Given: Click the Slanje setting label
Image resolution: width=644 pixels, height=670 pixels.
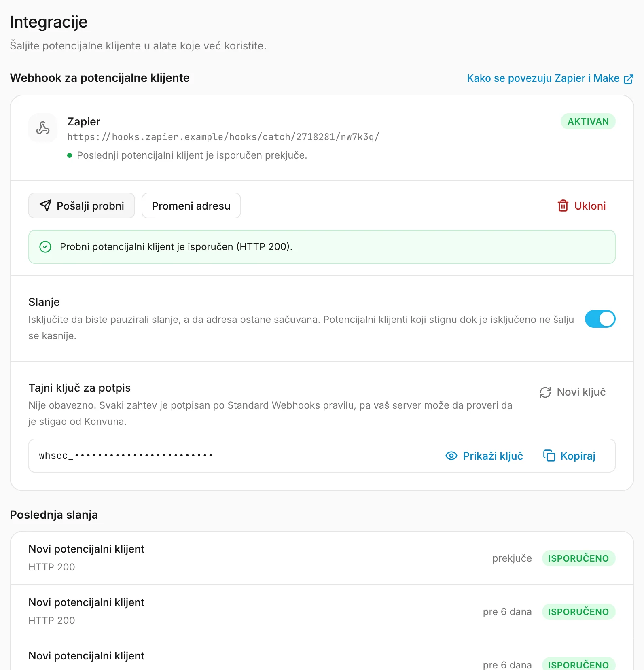Looking at the screenshot, I should pyautogui.click(x=44, y=302).
